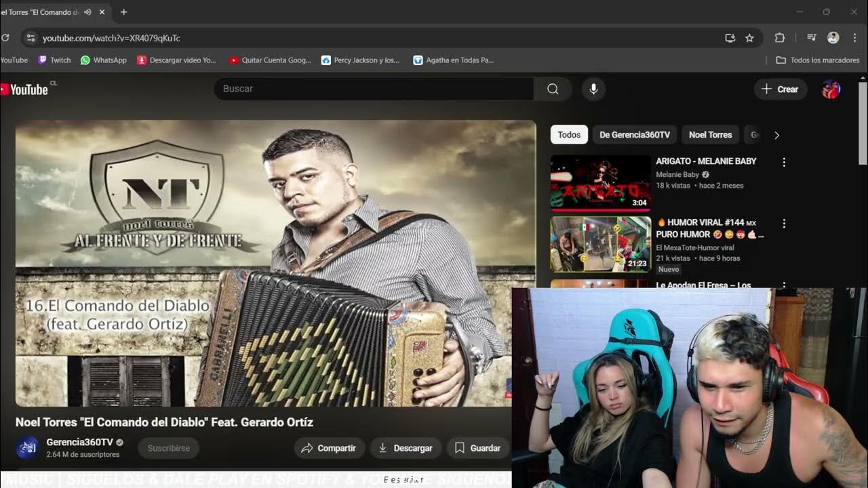Activate voice search microphone
This screenshot has height=488, width=868.
[x=593, y=89]
